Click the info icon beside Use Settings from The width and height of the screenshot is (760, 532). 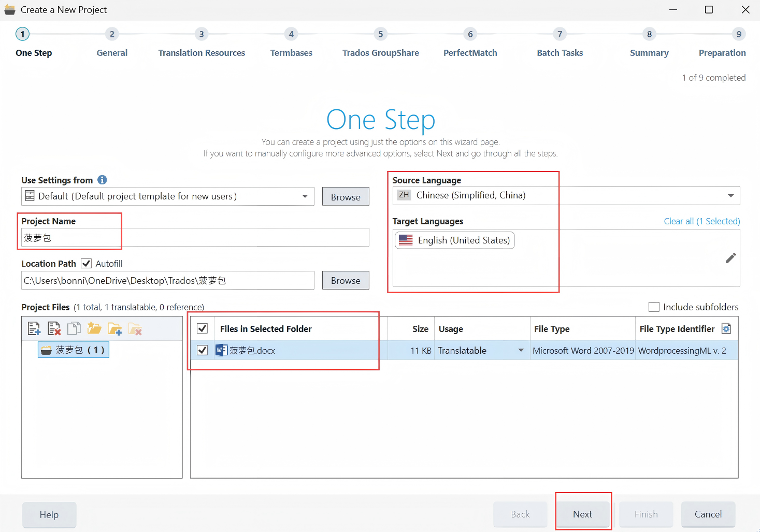click(x=102, y=180)
